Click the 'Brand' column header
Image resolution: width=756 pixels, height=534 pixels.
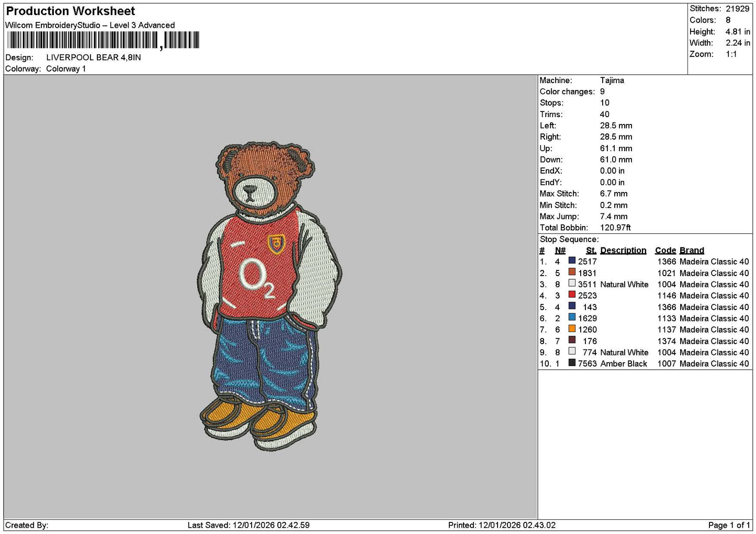pyautogui.click(x=692, y=251)
